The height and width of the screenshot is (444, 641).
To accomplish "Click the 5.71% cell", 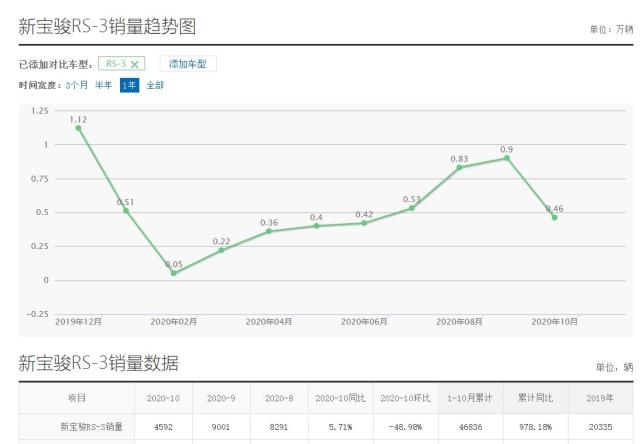I will [341, 427].
